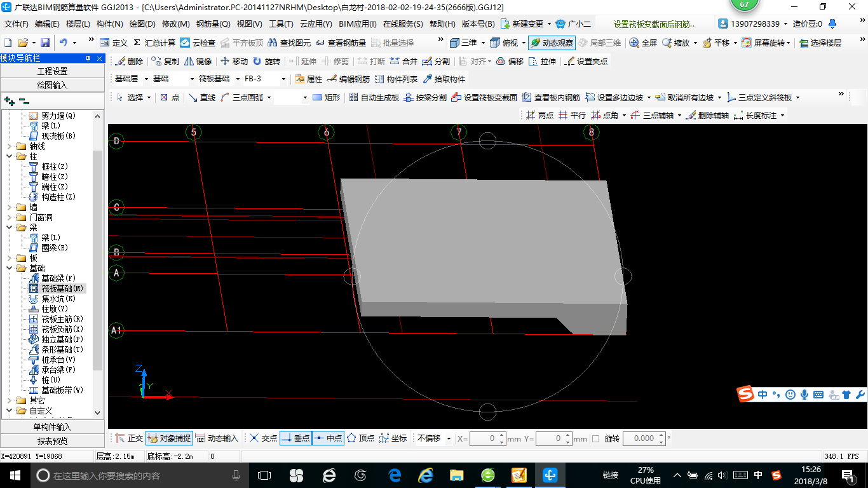Click the rotation angle input field
868x488 pixels.
click(644, 438)
